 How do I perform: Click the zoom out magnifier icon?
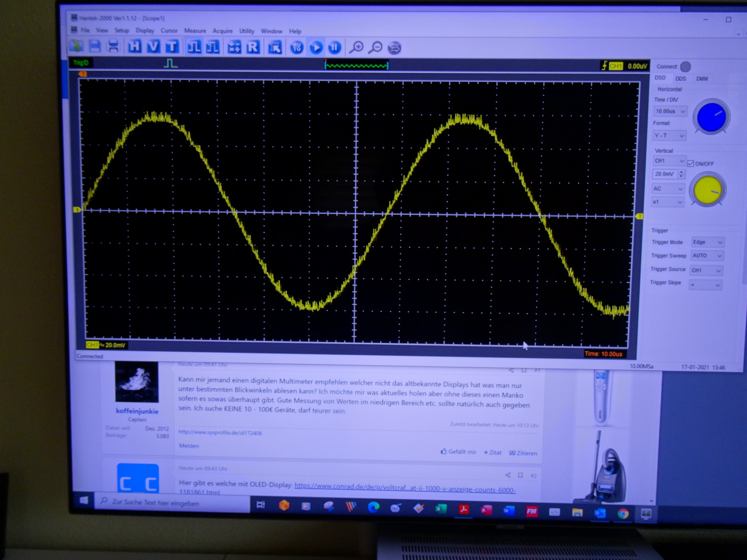(375, 48)
